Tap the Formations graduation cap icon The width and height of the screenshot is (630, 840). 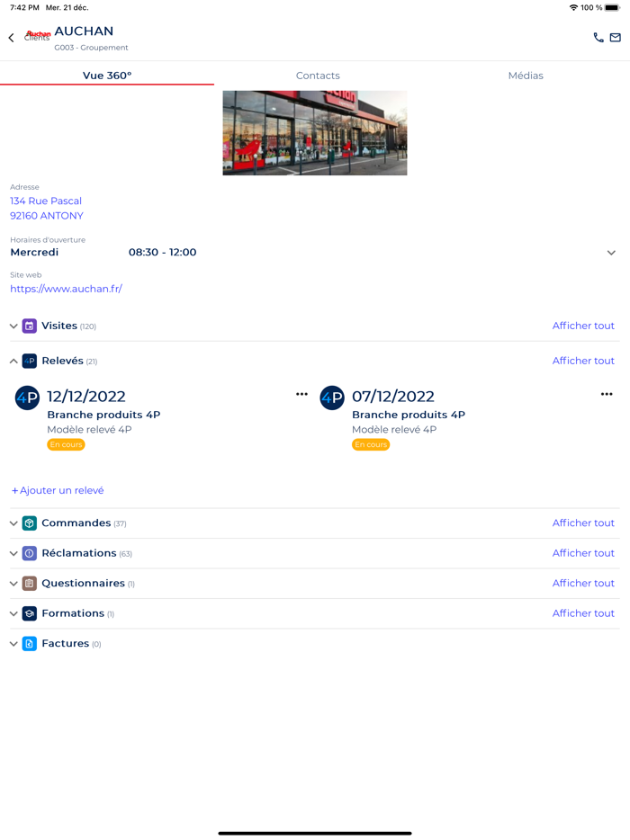(x=30, y=613)
